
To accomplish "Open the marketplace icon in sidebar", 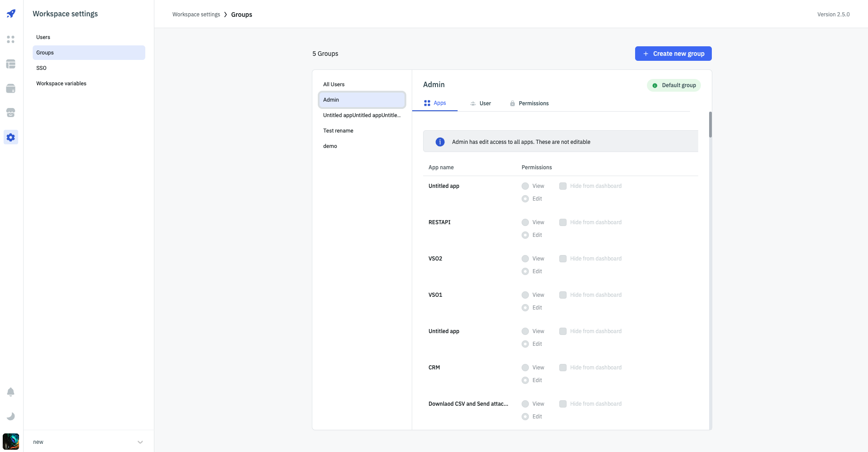I will 11,113.
